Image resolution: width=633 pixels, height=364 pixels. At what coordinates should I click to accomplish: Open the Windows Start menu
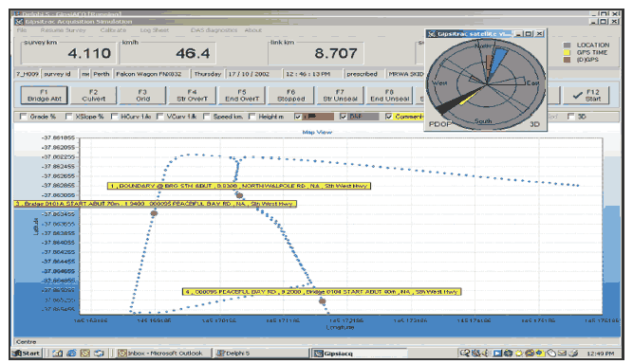tap(27, 354)
